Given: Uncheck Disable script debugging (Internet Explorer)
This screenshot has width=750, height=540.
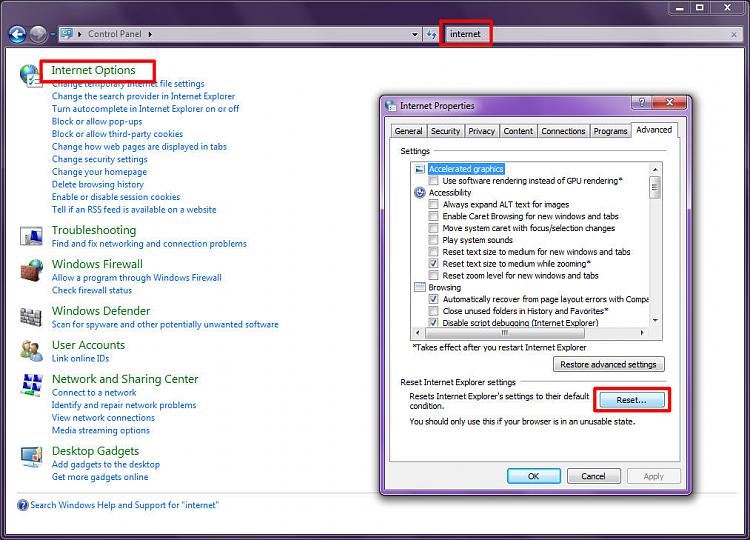Looking at the screenshot, I should 433,323.
